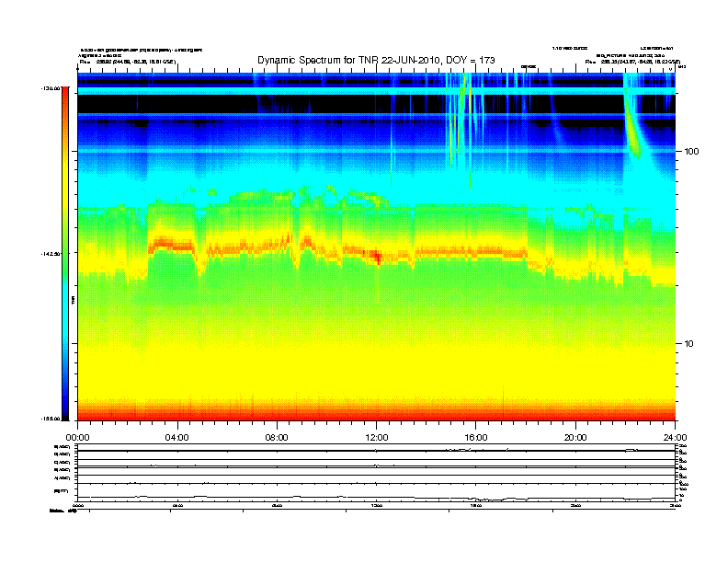The image size is (728, 563).
Task: Click the 08:00 time axis label
Action: tap(277, 438)
